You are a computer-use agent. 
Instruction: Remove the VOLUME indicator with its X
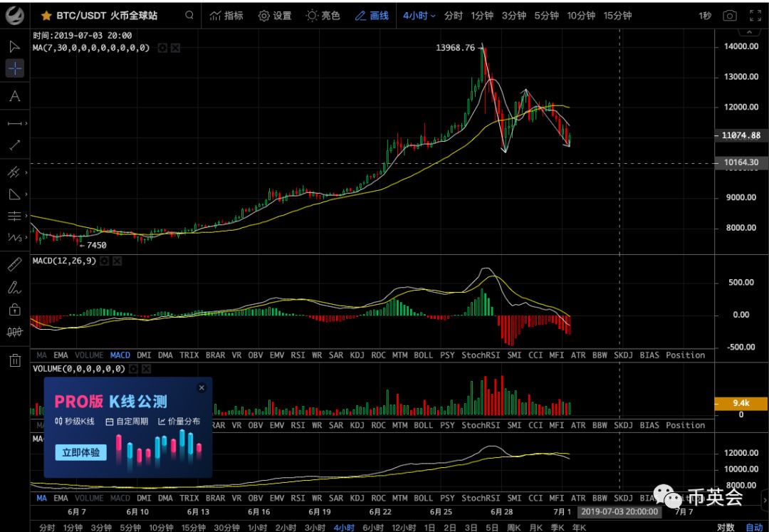[146, 369]
